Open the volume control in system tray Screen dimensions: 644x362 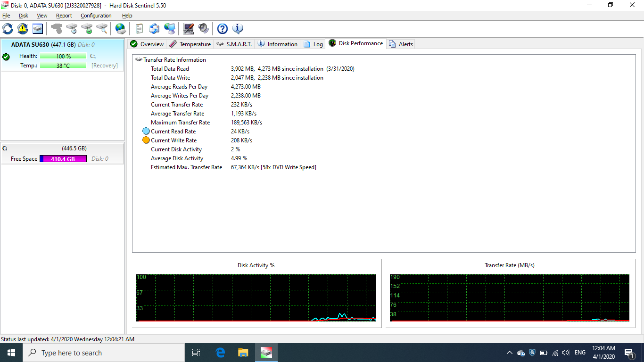pos(566,353)
